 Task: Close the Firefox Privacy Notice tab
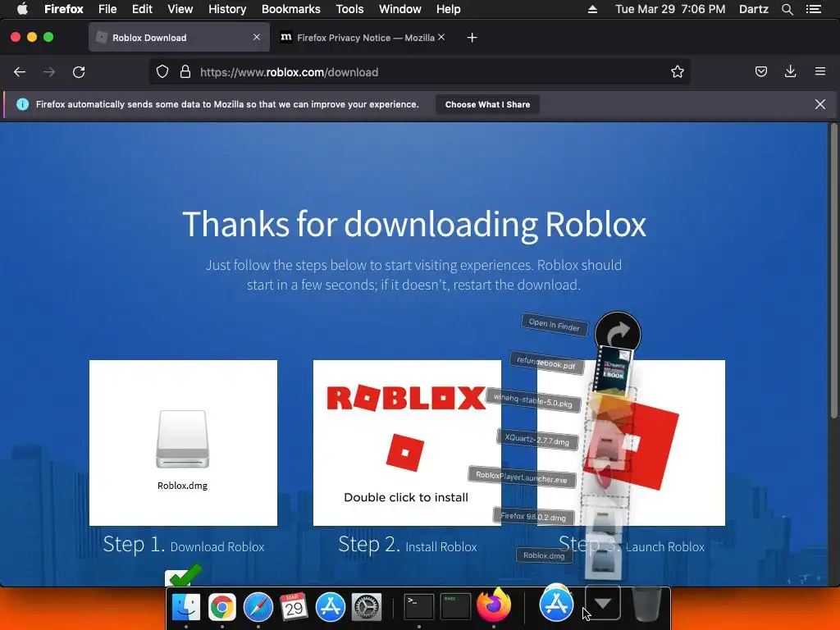[x=441, y=37]
